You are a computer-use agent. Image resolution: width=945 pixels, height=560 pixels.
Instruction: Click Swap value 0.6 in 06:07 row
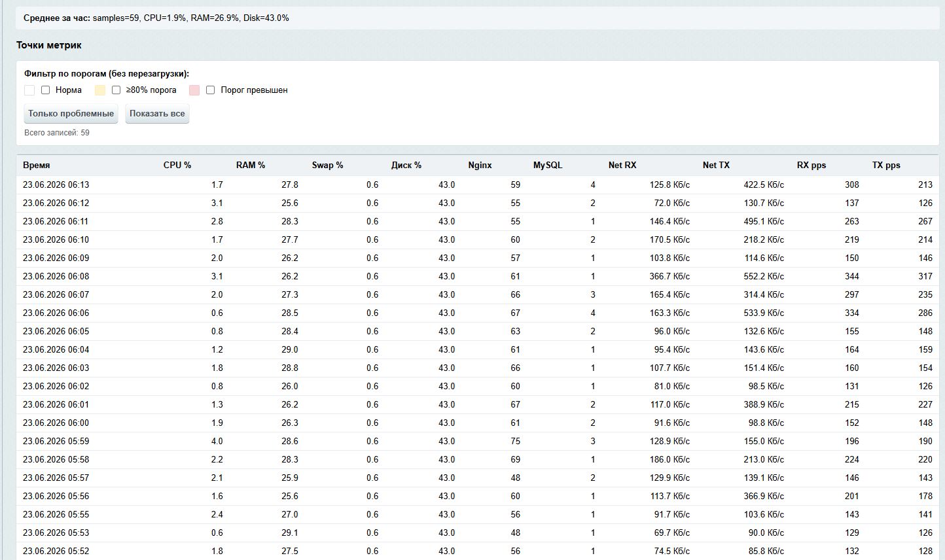pos(372,295)
